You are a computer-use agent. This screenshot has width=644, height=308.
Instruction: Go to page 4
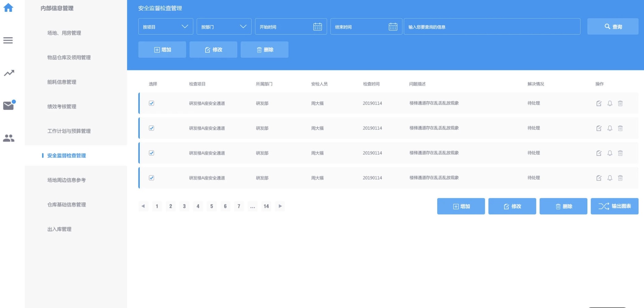pyautogui.click(x=198, y=206)
